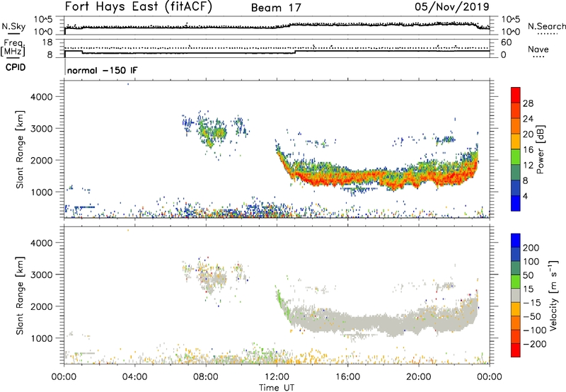566x392 pixels.
Task: Click the '20' tick on Power color bar
Action: [528, 134]
